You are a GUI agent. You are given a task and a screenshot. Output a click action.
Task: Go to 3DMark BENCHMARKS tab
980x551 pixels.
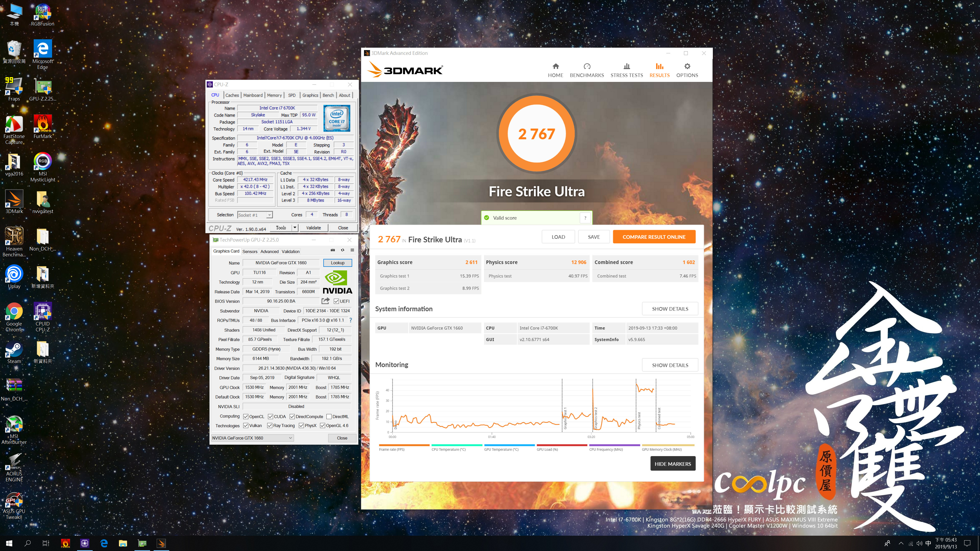coord(587,70)
